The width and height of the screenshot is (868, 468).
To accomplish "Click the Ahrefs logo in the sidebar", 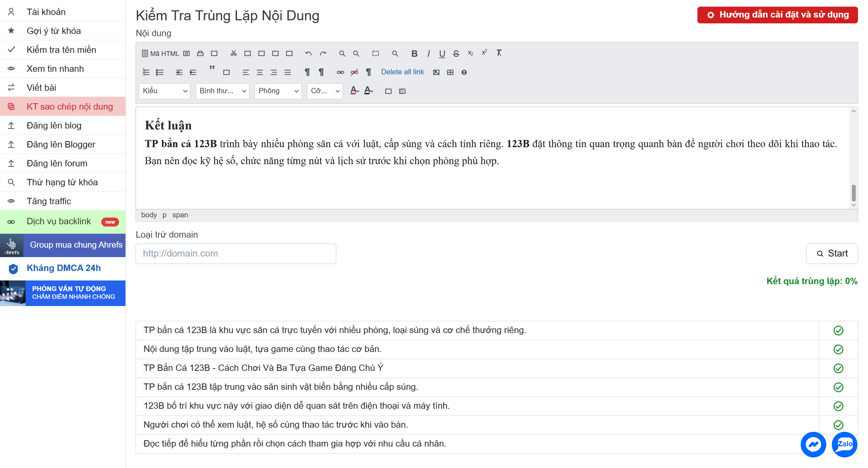I will point(11,246).
